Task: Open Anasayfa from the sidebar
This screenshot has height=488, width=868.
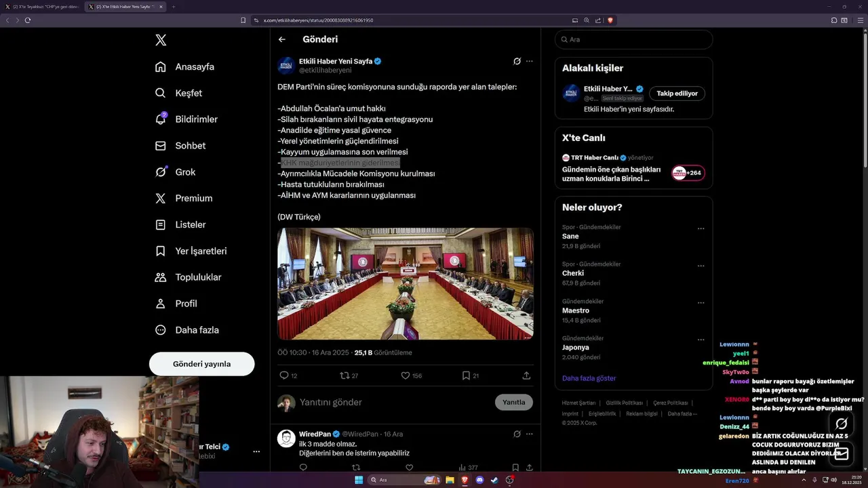Action: coord(184,66)
